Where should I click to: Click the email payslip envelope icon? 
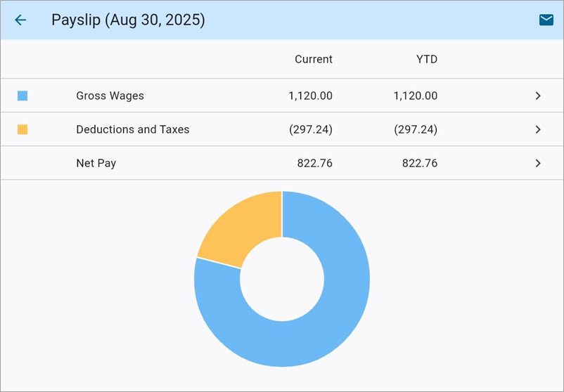pyautogui.click(x=546, y=20)
